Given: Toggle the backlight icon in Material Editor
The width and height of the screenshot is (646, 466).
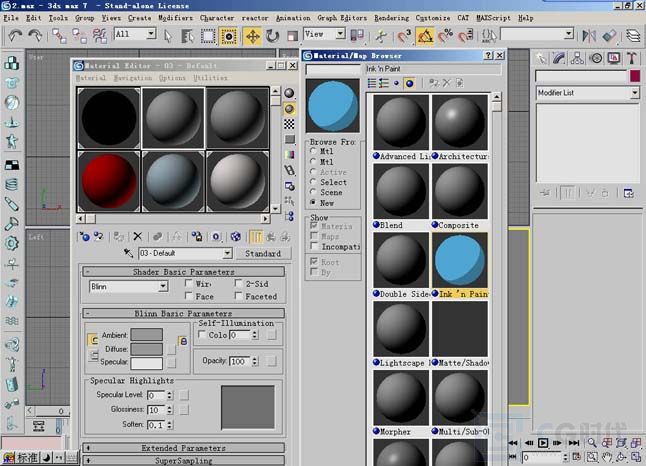Looking at the screenshot, I should pos(290,109).
